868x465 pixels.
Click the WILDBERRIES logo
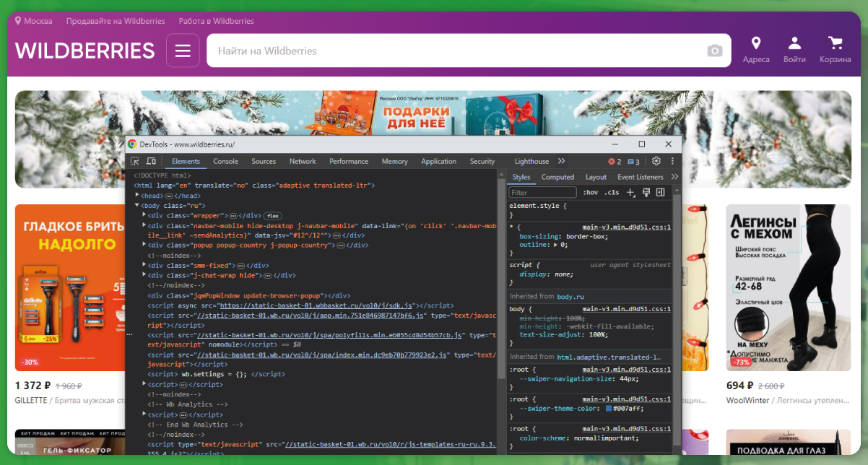[84, 51]
